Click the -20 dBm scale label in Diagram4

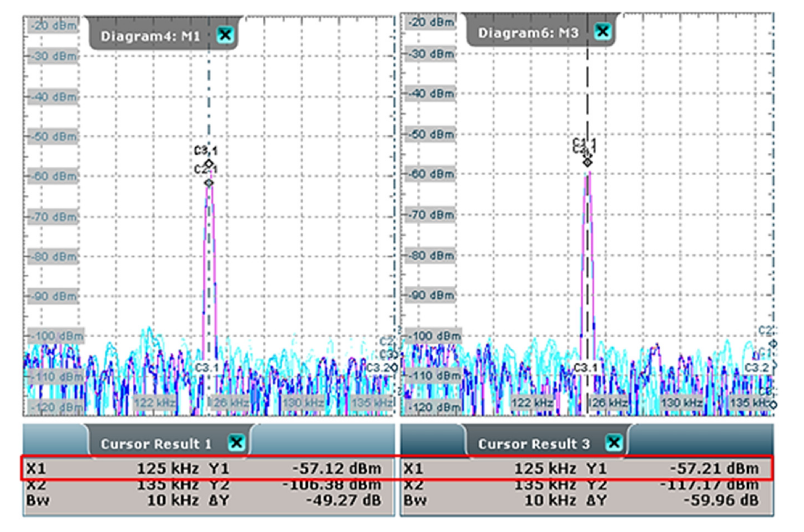pyautogui.click(x=54, y=25)
